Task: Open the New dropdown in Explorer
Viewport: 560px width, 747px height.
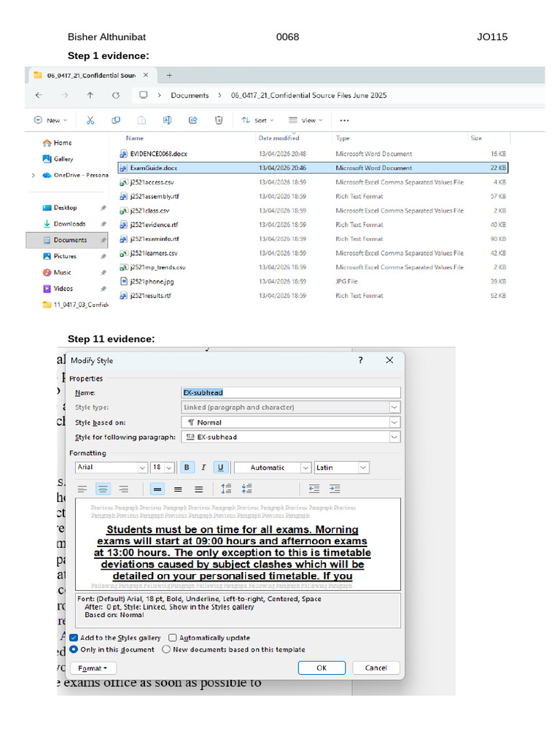Action: (50, 120)
